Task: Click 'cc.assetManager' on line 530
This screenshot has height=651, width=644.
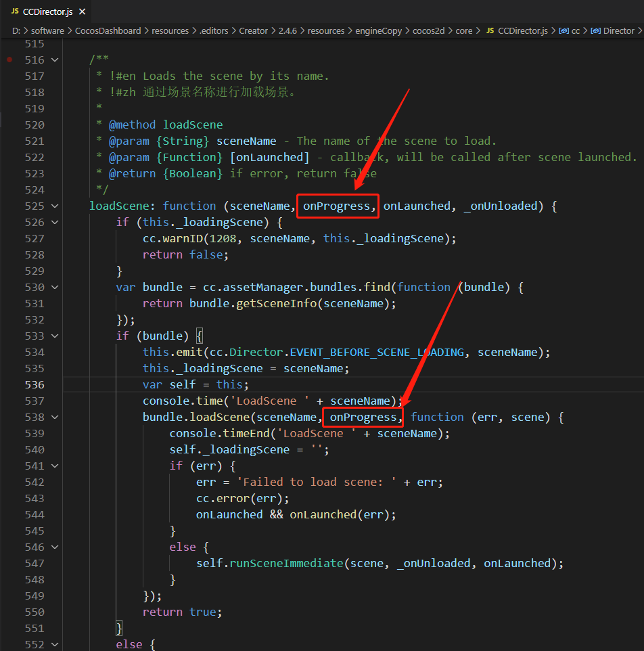Action: click(253, 288)
